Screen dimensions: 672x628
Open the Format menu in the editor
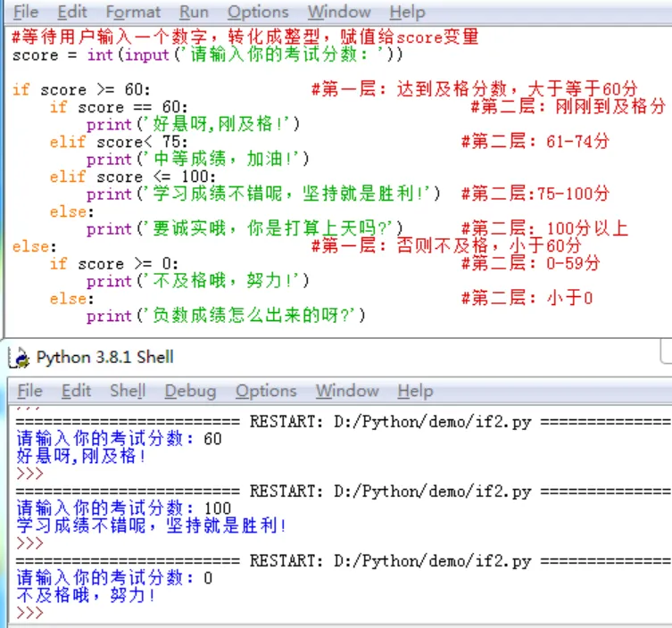point(133,12)
